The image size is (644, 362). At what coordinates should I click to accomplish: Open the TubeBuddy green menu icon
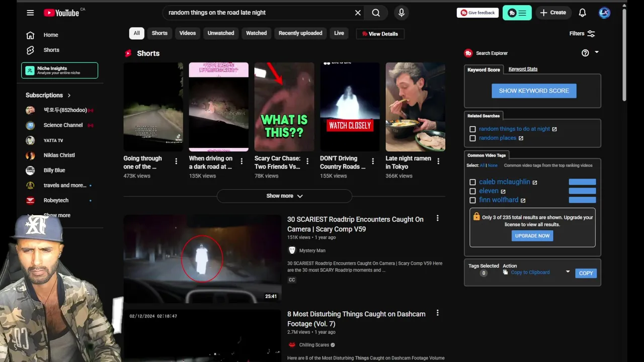click(x=517, y=13)
